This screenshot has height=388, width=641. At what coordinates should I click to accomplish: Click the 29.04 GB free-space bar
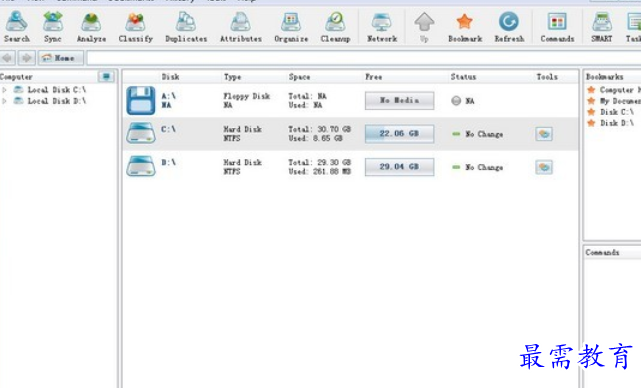pos(399,167)
